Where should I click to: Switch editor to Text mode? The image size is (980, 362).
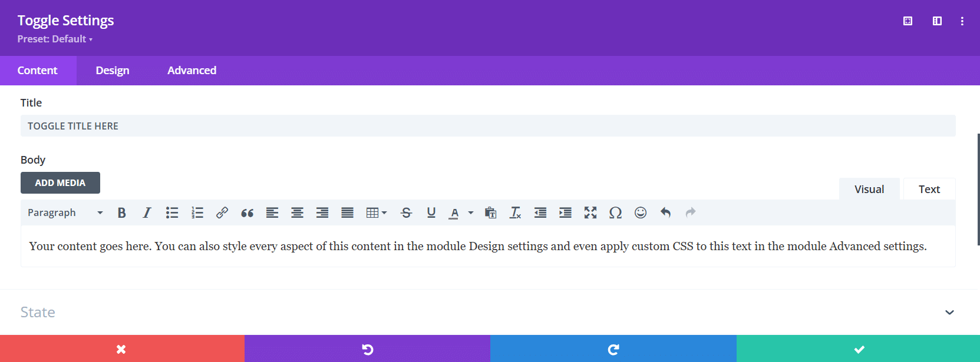click(929, 189)
